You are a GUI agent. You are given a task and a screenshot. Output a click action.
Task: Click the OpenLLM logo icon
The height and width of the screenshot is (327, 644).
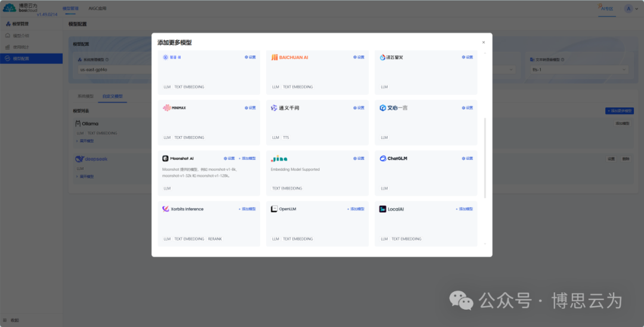pyautogui.click(x=274, y=209)
